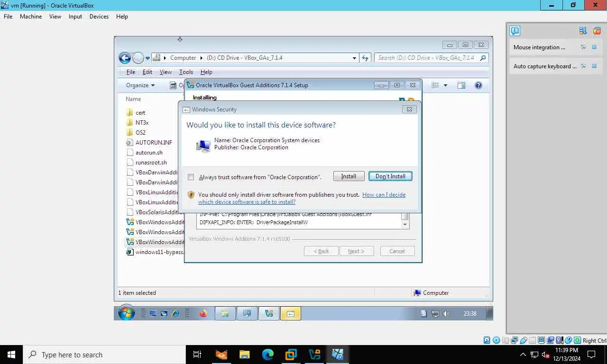The width and height of the screenshot is (607, 364).
Task: Open Explorer Tools menu in the VM
Action: click(x=186, y=72)
